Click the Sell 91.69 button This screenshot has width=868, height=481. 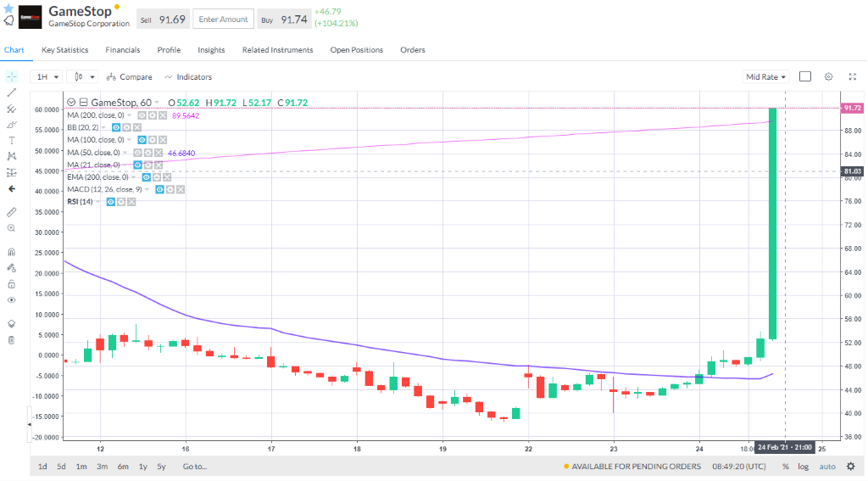click(x=163, y=20)
